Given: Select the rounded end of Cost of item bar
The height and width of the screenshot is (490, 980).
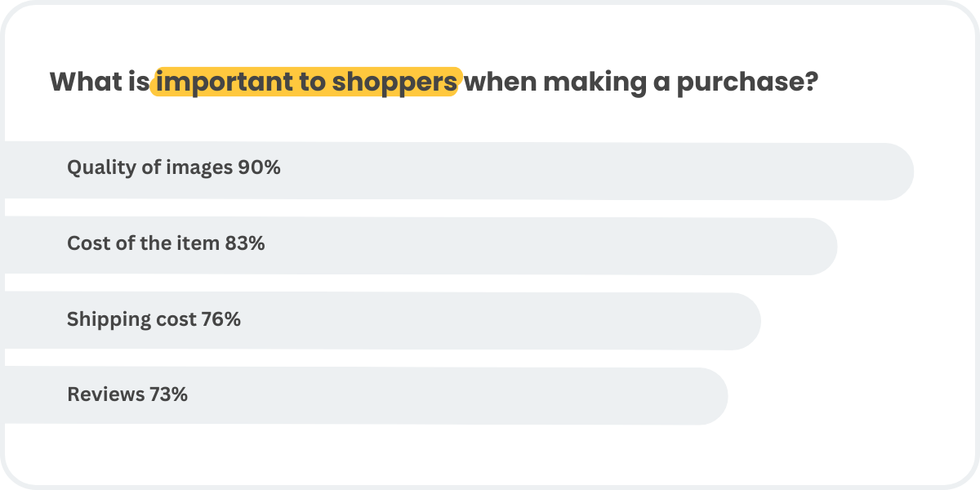Looking at the screenshot, I should point(821,246).
